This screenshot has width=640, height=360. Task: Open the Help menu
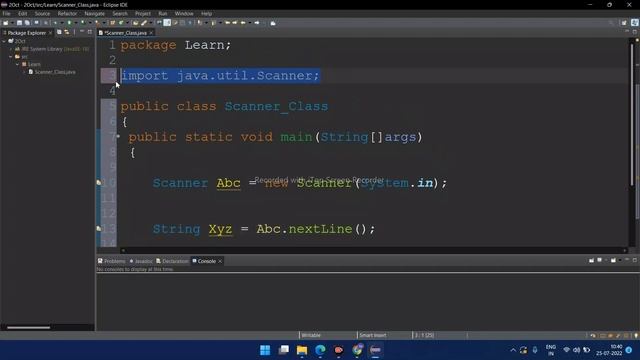tap(207, 13)
